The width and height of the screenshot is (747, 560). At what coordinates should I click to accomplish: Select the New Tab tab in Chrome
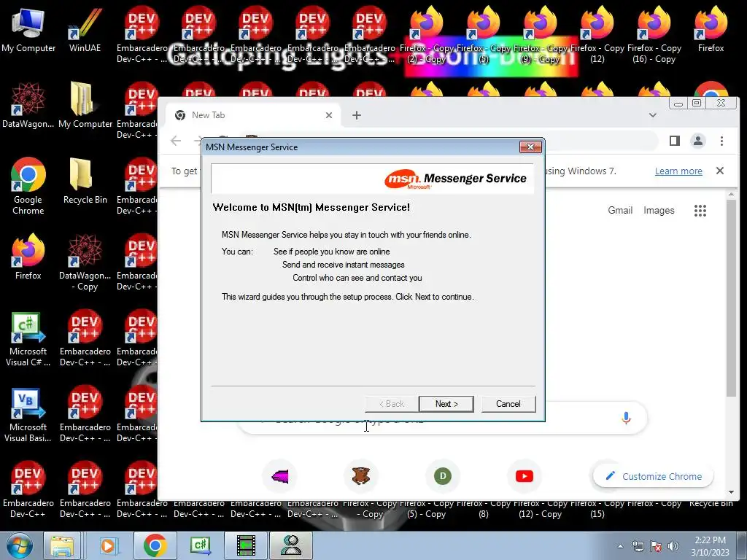point(252,115)
